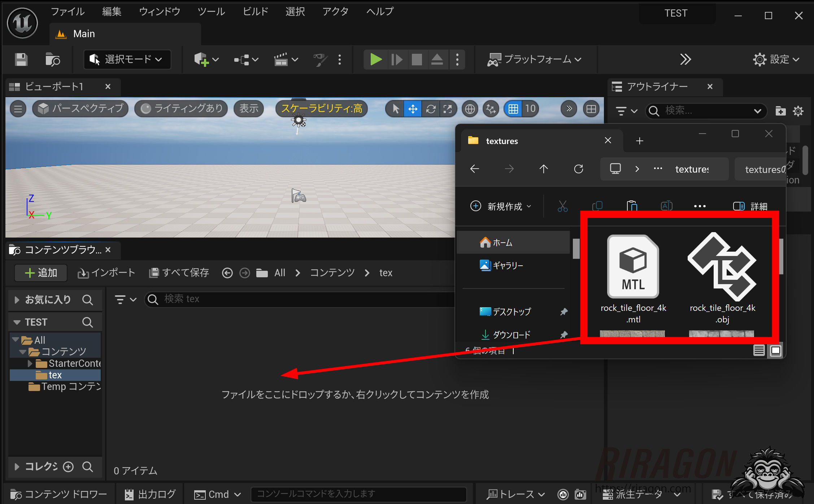The width and height of the screenshot is (814, 504).
Task: Click the インポート button
Action: [x=106, y=273]
